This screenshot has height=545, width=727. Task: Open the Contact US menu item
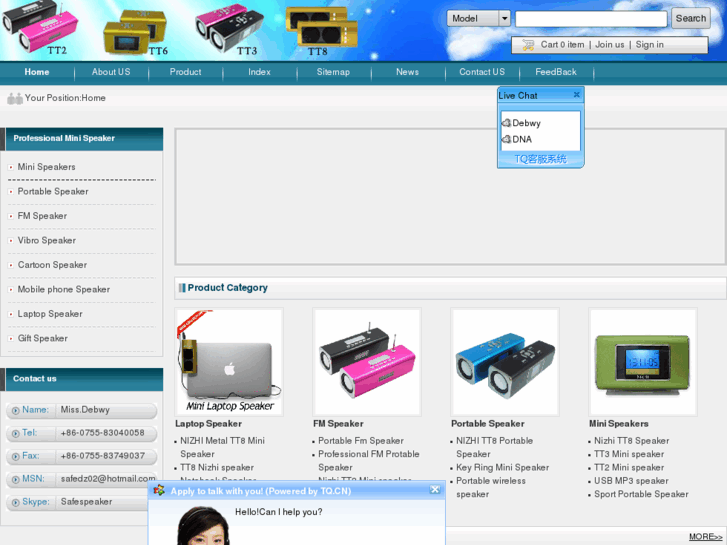coord(482,72)
